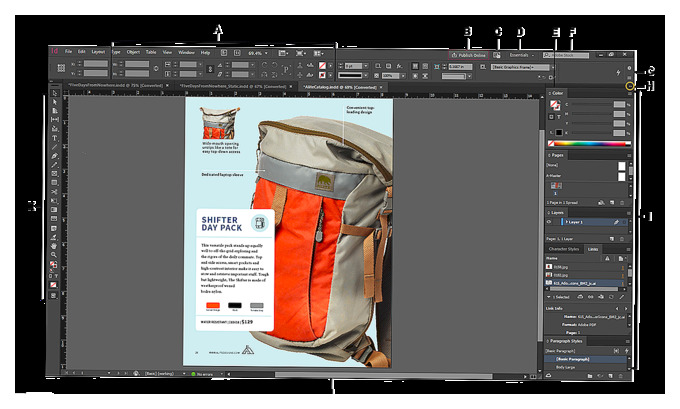Screen dimensions: 680x409
Task: Click the edit original pencil in Links panel
Action: (621, 297)
